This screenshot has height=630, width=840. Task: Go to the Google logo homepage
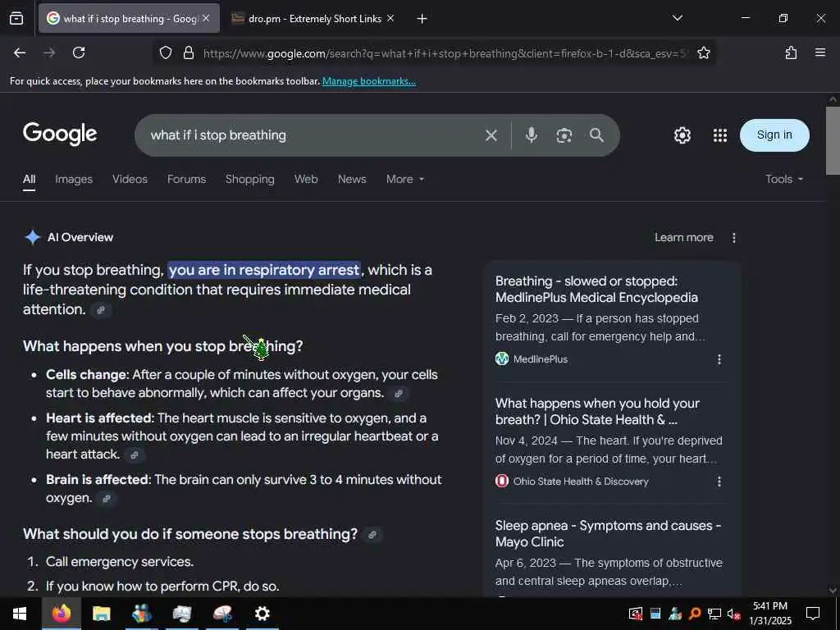60,134
